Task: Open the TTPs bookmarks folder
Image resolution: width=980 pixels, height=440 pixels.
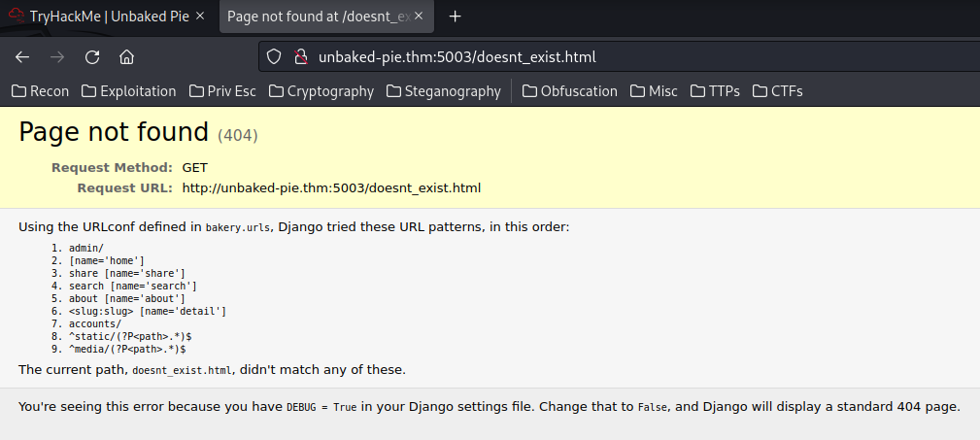Action: tap(715, 91)
